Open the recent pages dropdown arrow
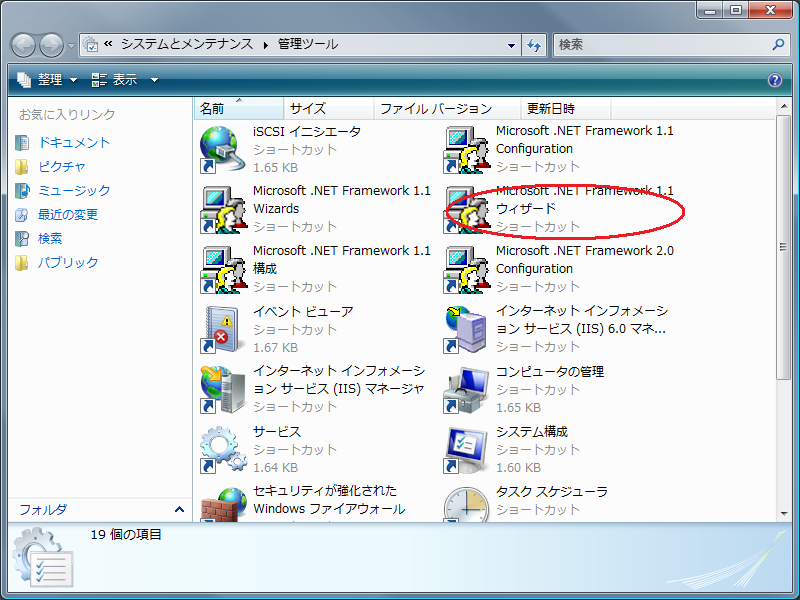Screen dimensions: 800x600 click(71, 46)
